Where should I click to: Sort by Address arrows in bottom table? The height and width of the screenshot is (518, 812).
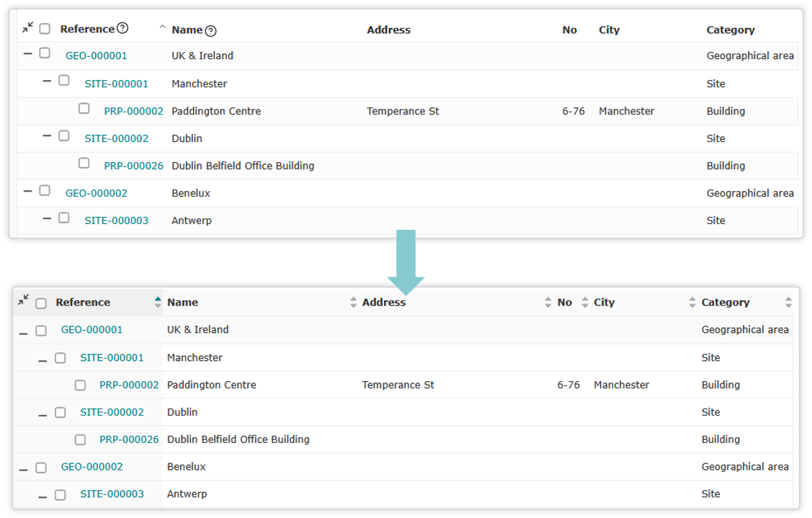548,302
